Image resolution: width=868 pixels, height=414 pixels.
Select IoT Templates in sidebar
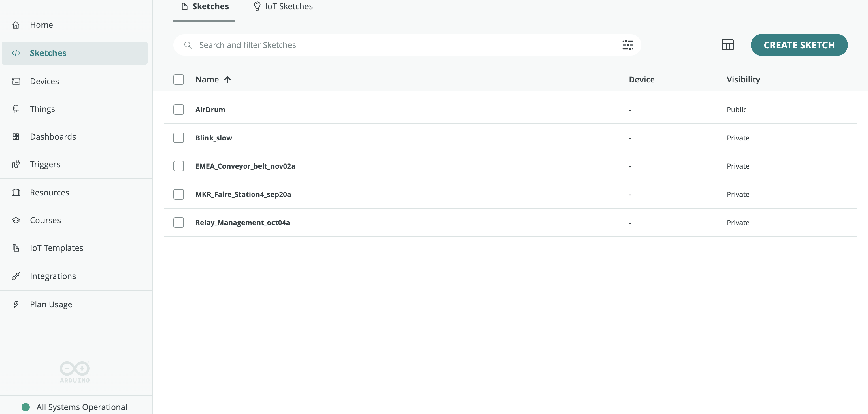pos(56,247)
